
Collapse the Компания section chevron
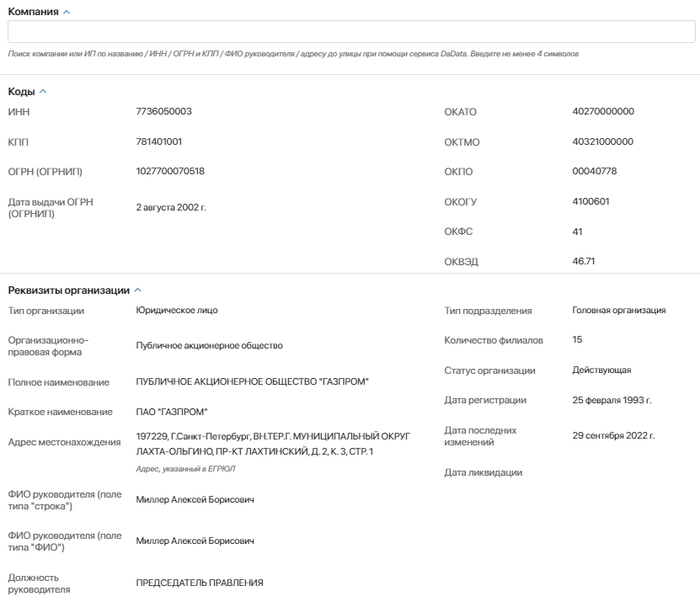coord(67,12)
